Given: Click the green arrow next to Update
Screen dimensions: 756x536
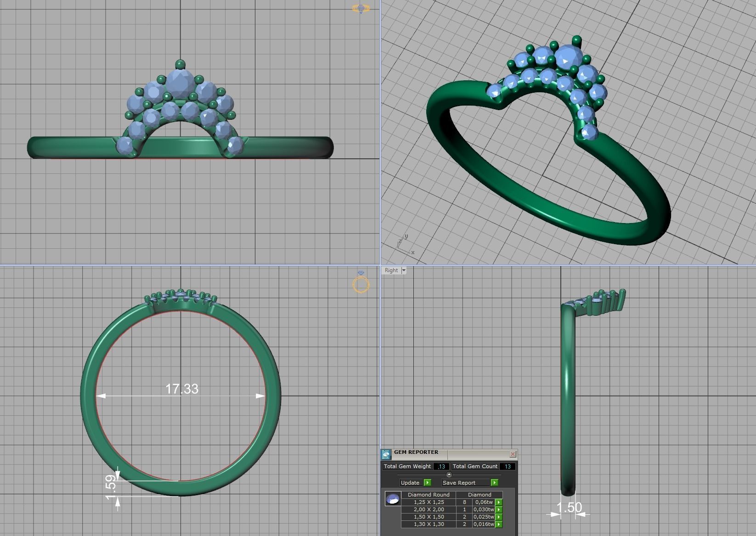Looking at the screenshot, I should (x=428, y=483).
